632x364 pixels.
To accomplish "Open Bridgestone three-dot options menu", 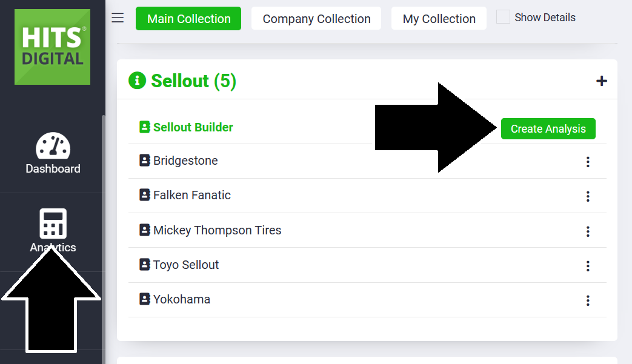I will pos(588,162).
